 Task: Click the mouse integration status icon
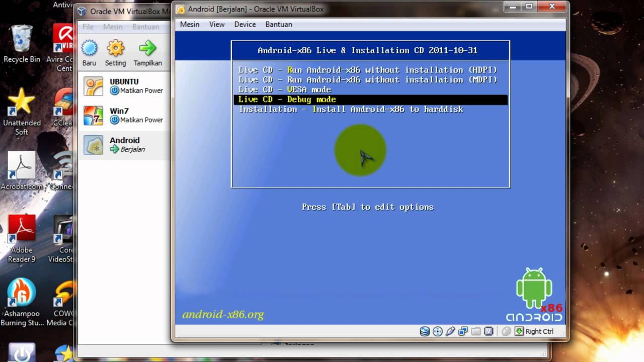pos(506,331)
